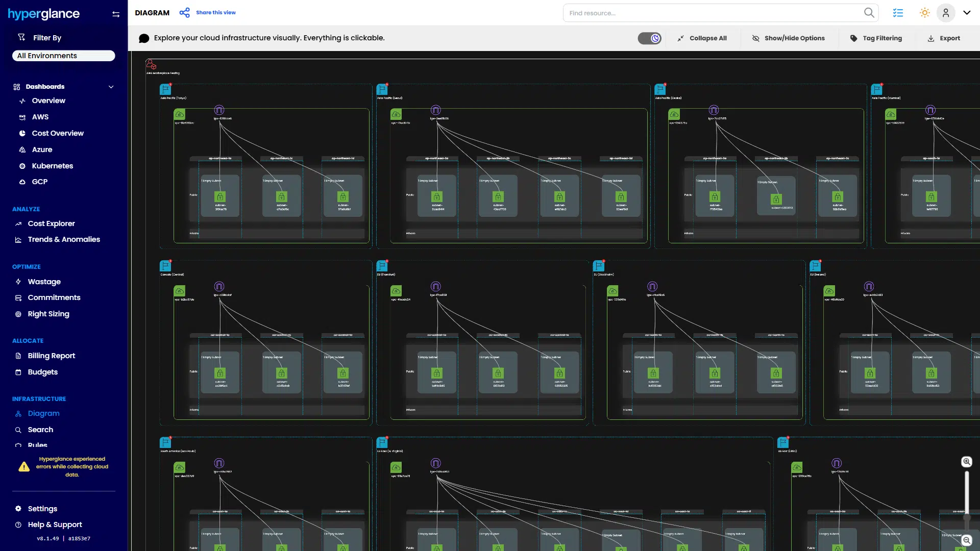Click the Asia Pacific (Tokyo) region flag icon
This screenshot has width=980, height=551.
coord(165,89)
